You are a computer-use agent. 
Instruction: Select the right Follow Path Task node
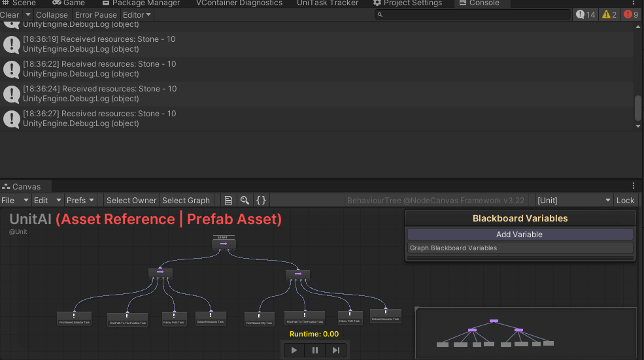coord(350,318)
